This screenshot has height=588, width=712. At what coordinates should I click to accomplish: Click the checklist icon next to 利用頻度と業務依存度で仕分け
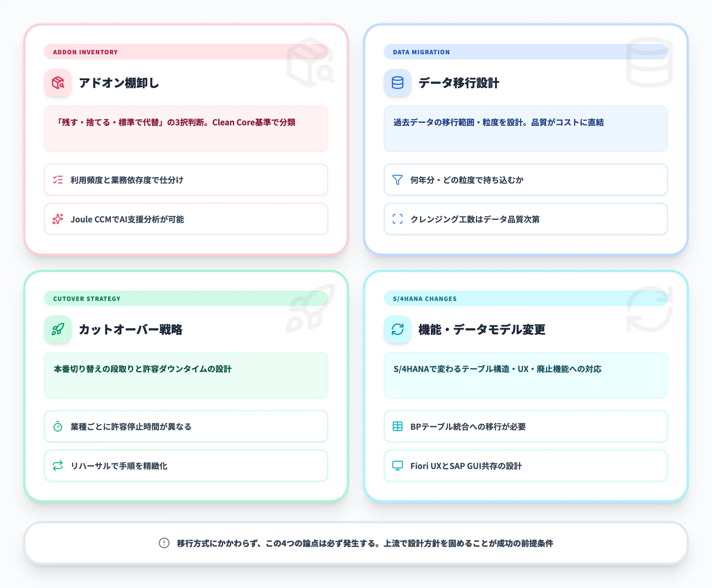57,180
